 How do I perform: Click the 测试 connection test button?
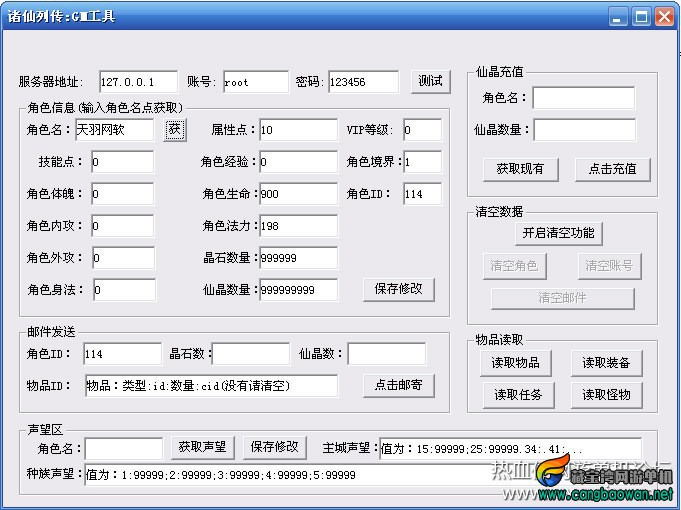click(430, 81)
